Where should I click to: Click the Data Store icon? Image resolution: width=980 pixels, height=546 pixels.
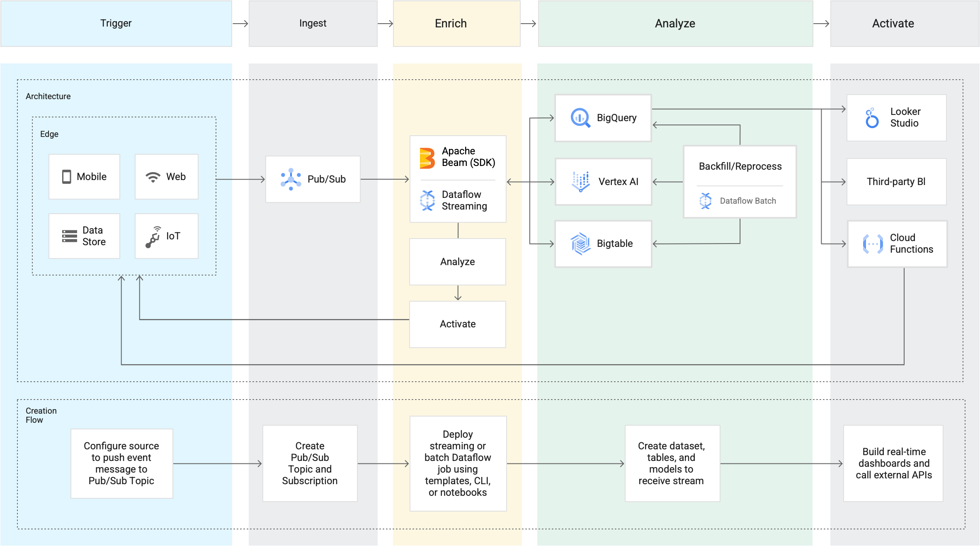point(68,236)
